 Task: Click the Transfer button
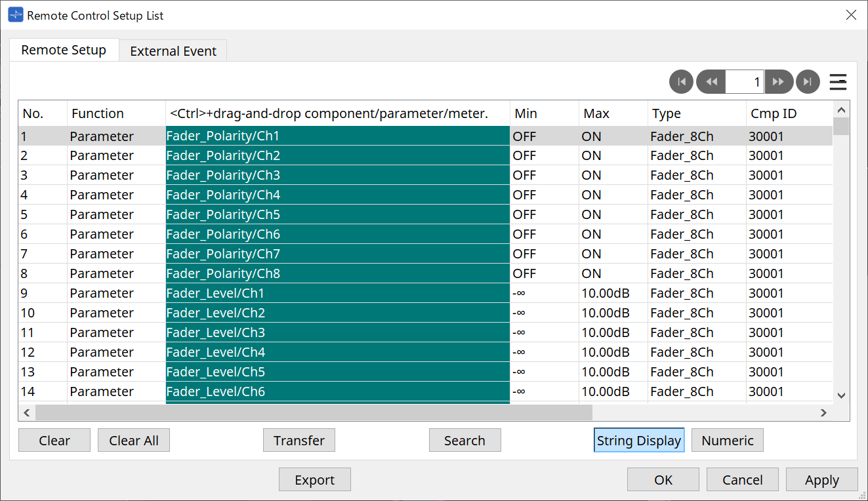[299, 441]
